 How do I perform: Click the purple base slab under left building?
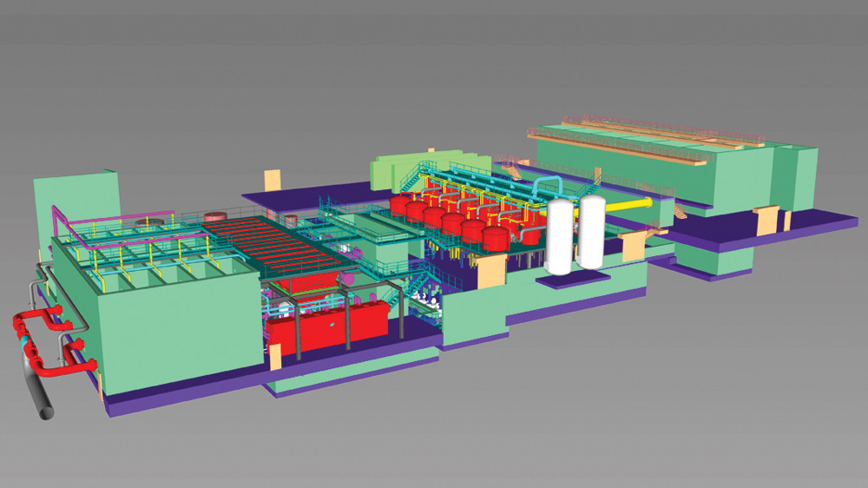tap(174, 399)
